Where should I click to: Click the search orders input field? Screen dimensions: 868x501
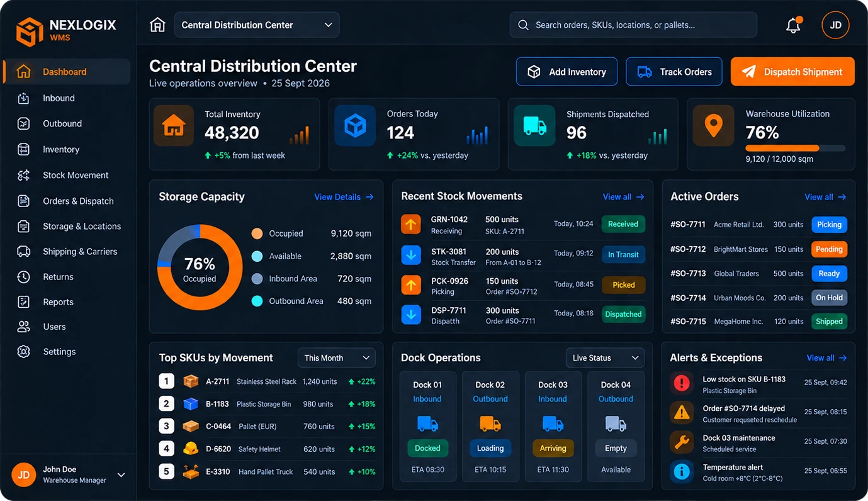click(633, 25)
